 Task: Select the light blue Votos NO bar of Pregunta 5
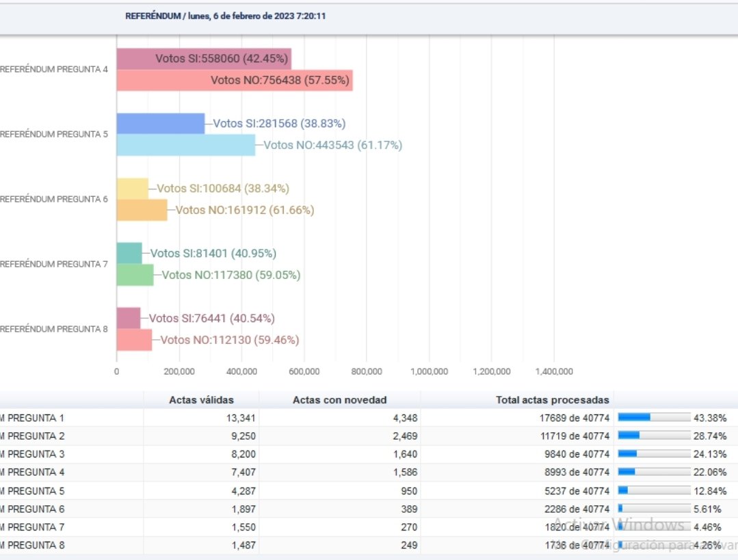[186, 145]
